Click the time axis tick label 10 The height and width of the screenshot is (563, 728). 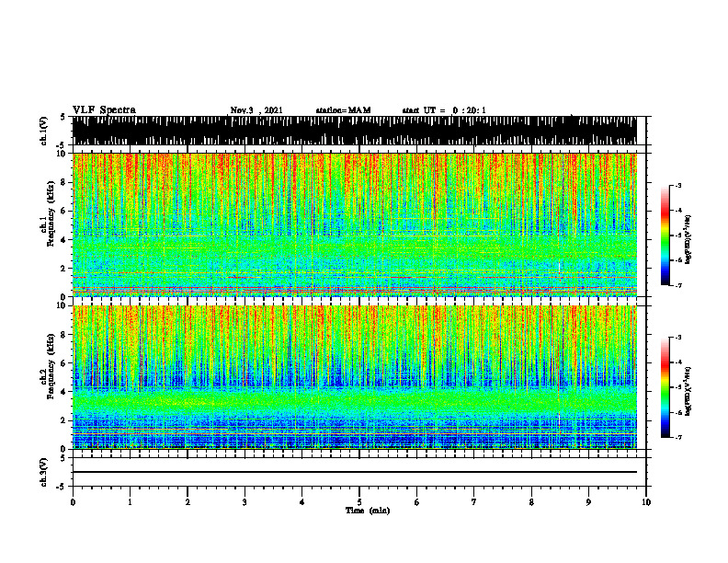click(646, 502)
